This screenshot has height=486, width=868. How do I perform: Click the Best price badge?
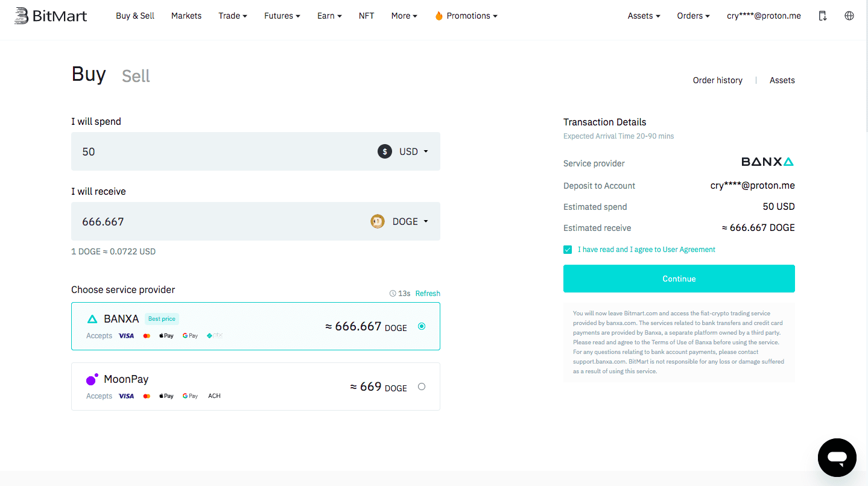coord(162,319)
